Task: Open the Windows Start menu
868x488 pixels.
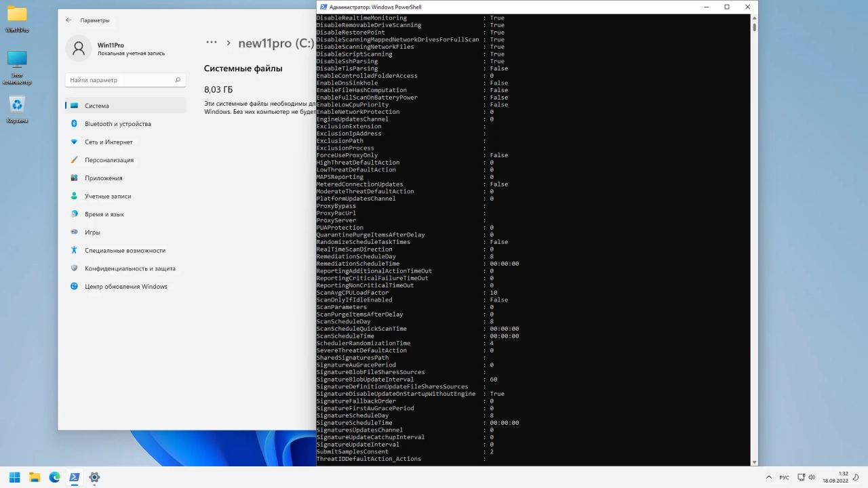Action: [x=14, y=477]
